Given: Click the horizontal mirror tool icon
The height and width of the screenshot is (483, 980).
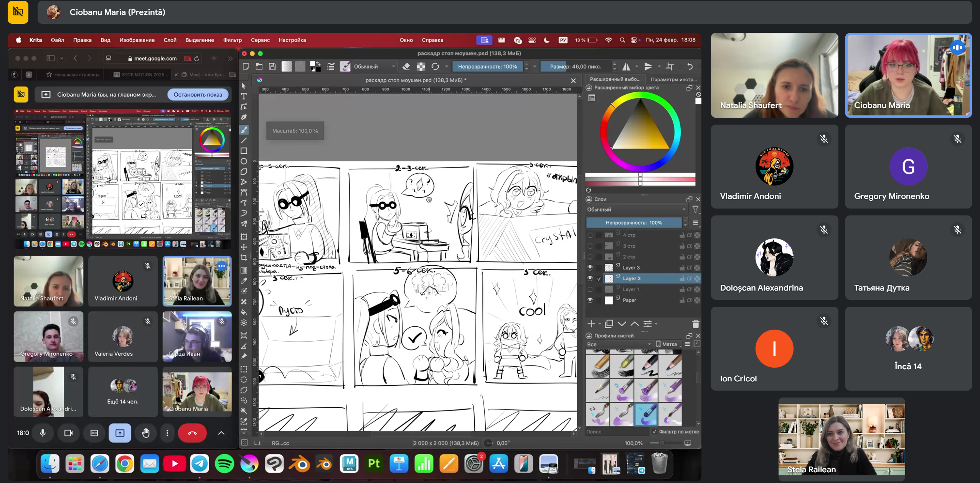Looking at the screenshot, I should (626, 66).
